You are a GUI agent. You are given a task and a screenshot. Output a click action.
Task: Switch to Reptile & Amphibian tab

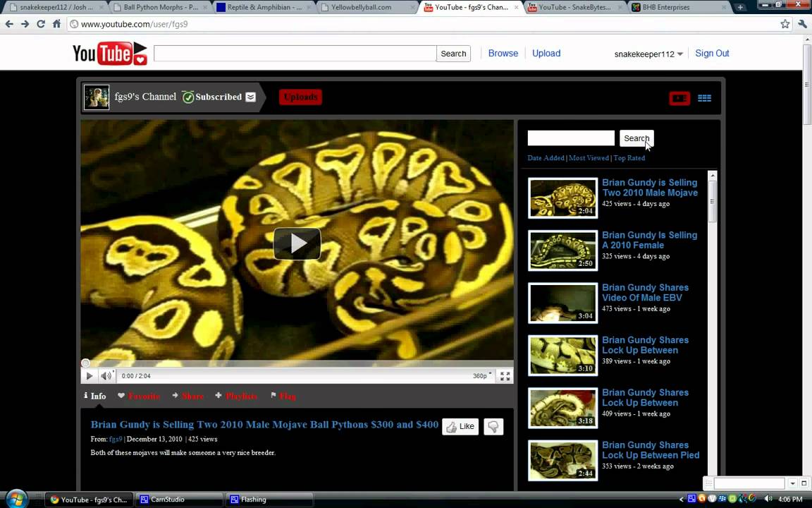tap(263, 7)
